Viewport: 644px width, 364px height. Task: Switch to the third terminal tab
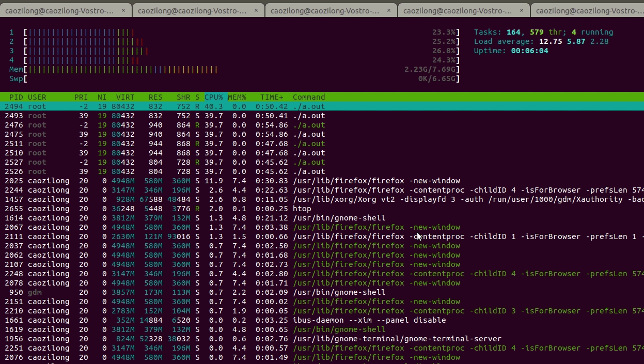click(x=331, y=10)
